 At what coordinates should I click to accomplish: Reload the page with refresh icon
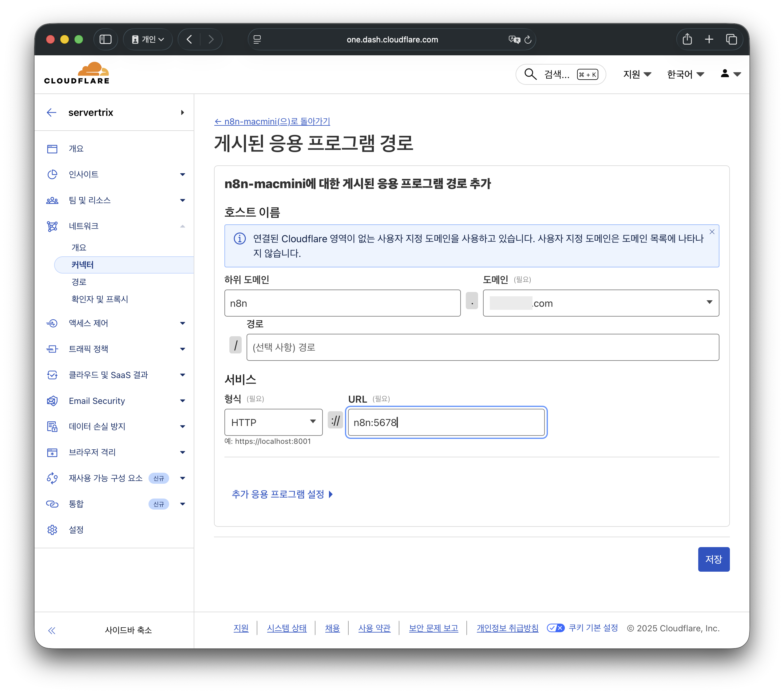[x=528, y=39]
